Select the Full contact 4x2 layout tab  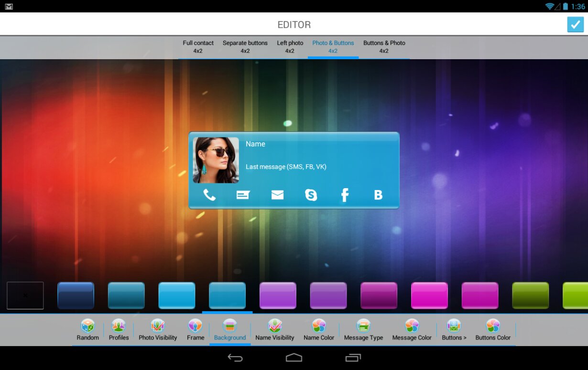198,46
